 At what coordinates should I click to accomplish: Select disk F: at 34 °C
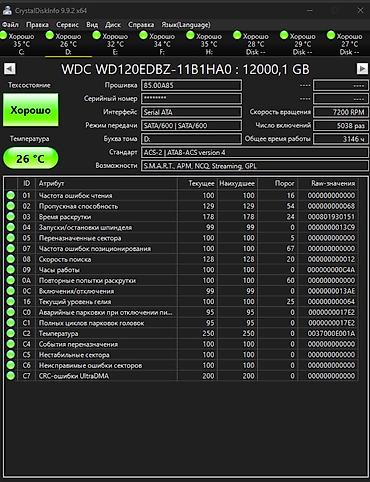pyautogui.click(x=162, y=44)
